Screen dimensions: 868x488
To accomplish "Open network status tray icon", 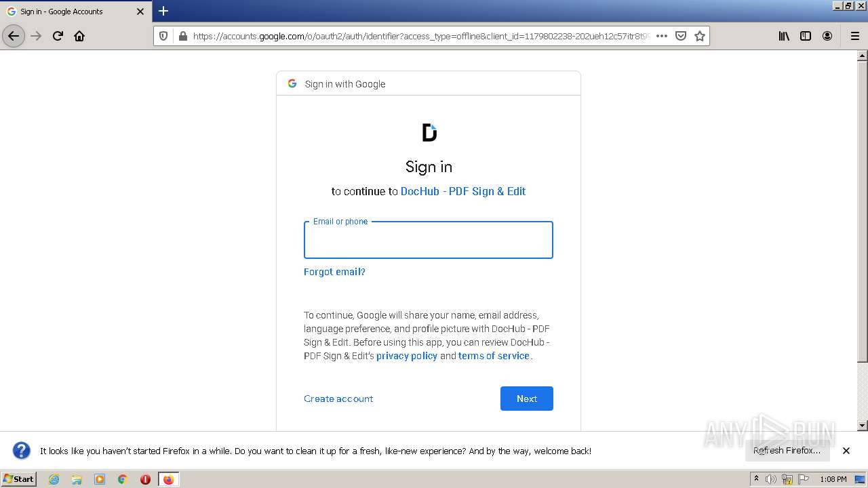I will point(787,479).
